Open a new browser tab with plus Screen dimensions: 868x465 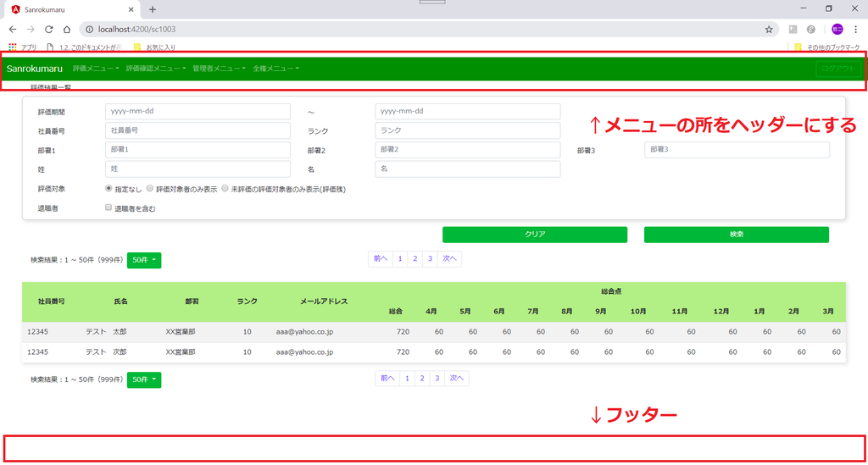point(153,9)
